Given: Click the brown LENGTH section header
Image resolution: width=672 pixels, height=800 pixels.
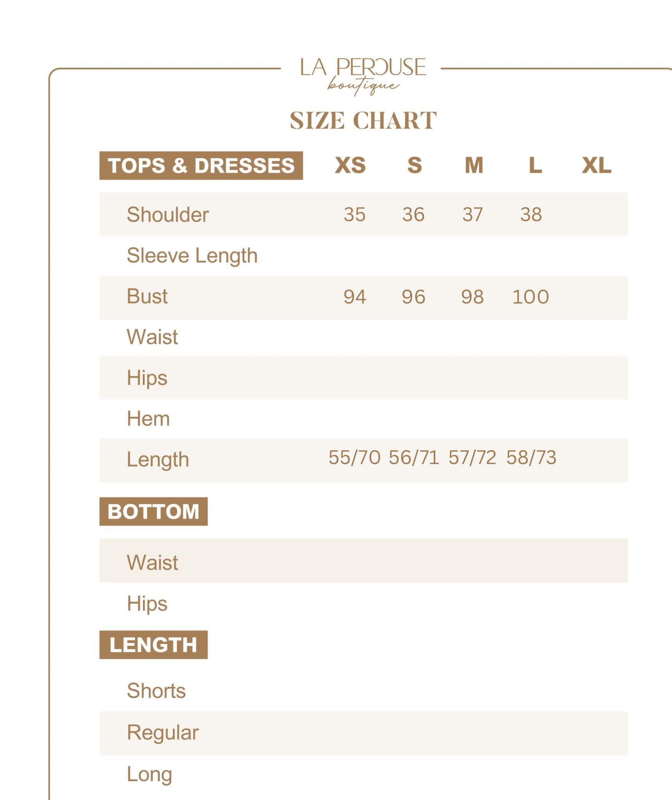Looking at the screenshot, I should pyautogui.click(x=154, y=645).
